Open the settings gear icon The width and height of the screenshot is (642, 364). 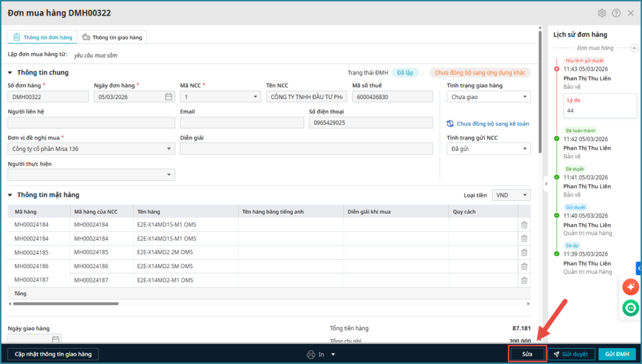(602, 13)
